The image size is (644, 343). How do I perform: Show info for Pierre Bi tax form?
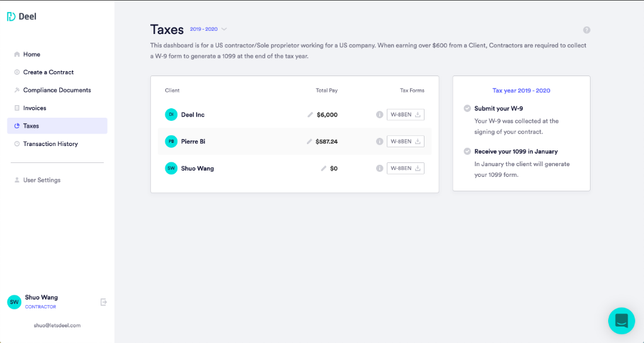click(x=379, y=142)
